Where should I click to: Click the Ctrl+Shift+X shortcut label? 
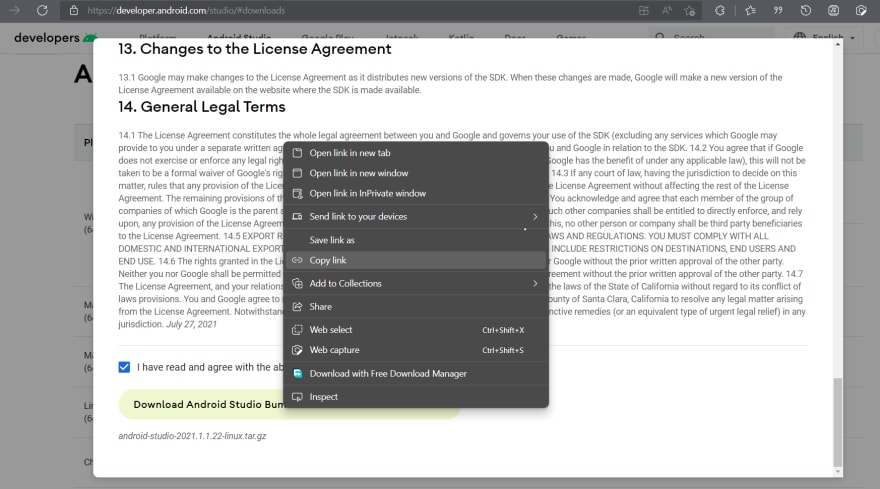[503, 330]
